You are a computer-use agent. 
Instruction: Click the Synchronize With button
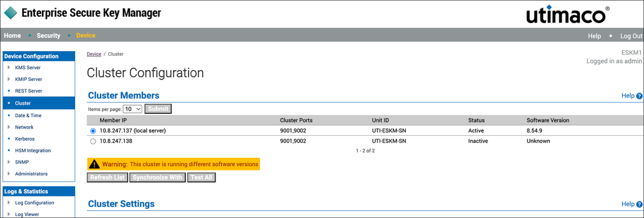click(158, 178)
